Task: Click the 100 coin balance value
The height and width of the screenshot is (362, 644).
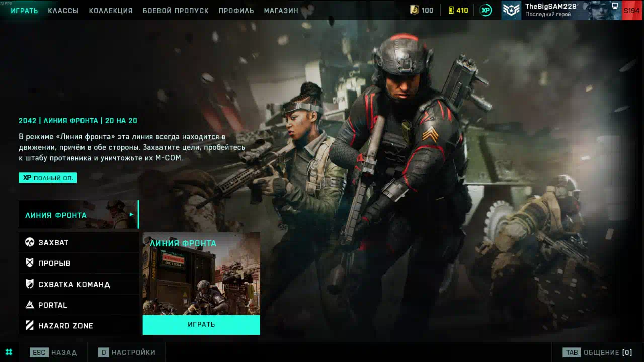Action: point(428,11)
